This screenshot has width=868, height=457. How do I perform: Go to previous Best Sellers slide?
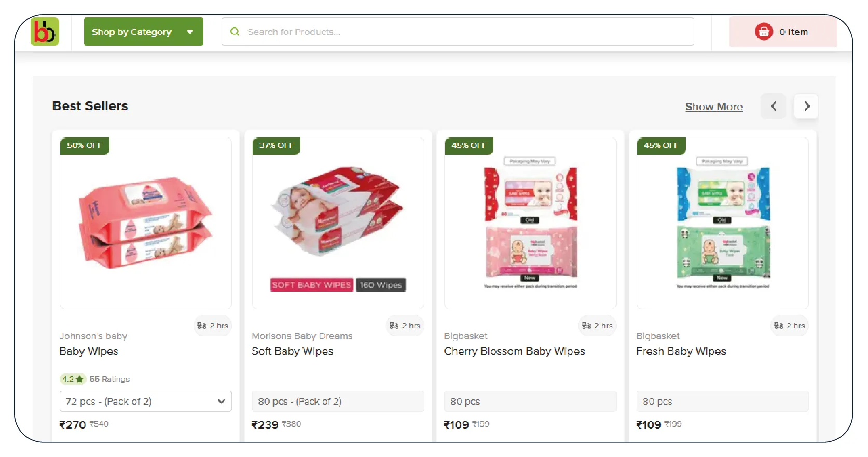point(773,106)
